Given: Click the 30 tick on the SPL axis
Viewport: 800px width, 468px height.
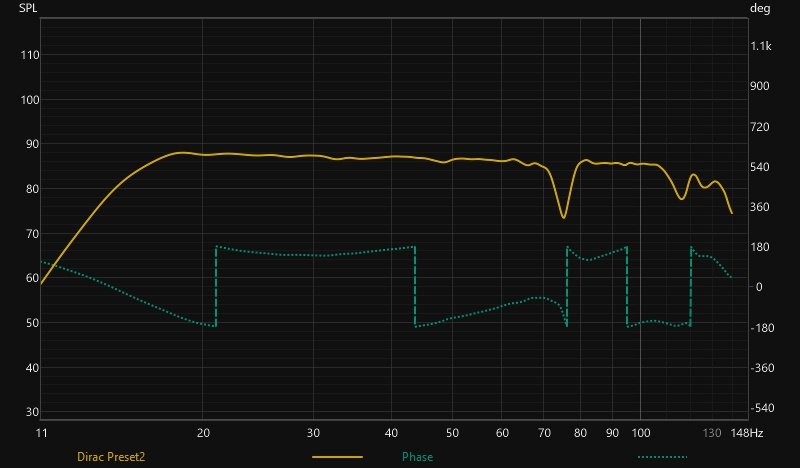Looking at the screenshot, I should (31, 412).
